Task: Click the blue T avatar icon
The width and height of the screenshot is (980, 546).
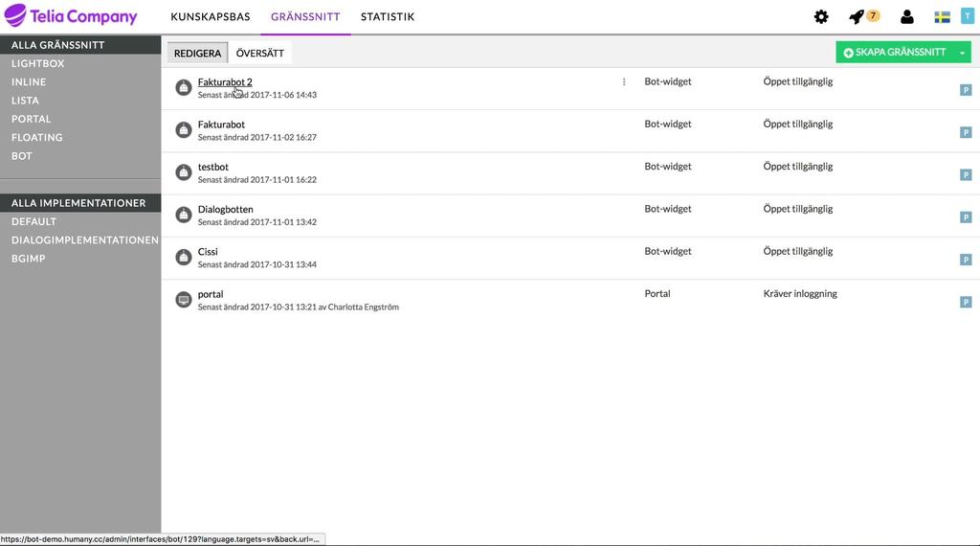Action: coord(967,16)
